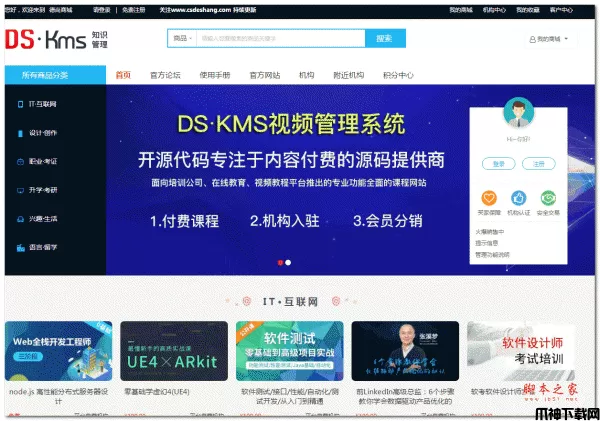600x421 pixels.
Task: Click 我的商城 in the top black bar
Action: [x=461, y=10]
